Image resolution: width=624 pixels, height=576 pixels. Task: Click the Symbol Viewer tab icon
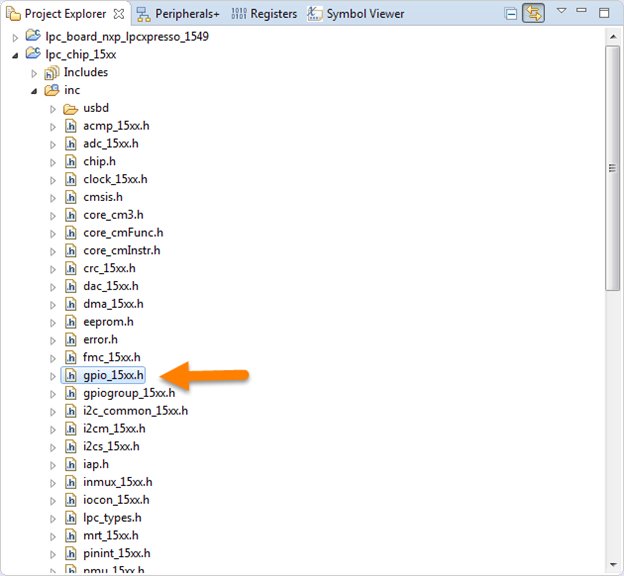point(314,14)
